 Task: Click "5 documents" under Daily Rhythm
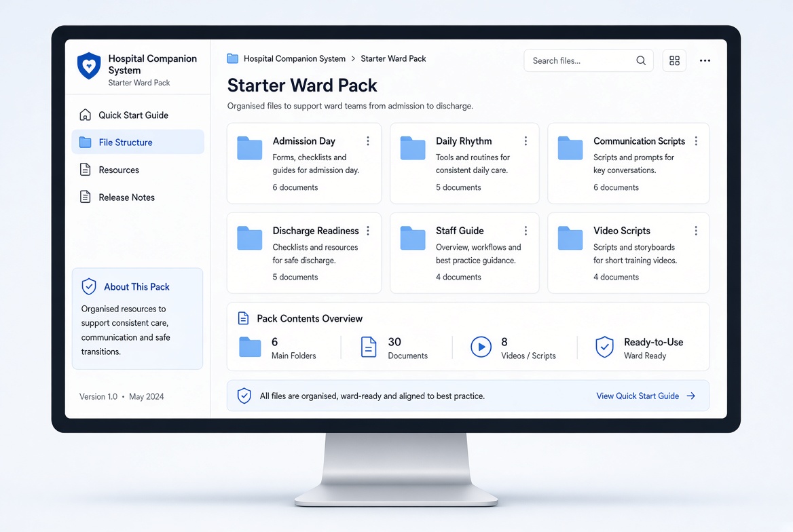[458, 187]
